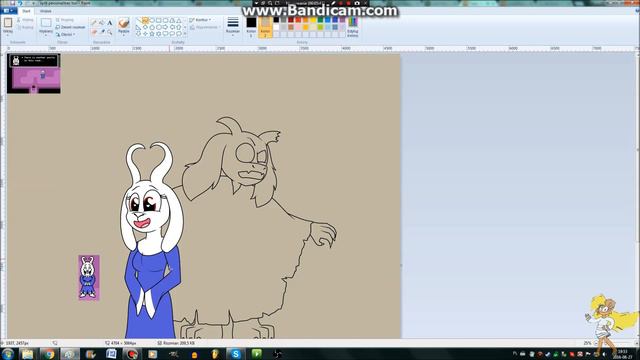Pick the Oval shape

(152, 20)
